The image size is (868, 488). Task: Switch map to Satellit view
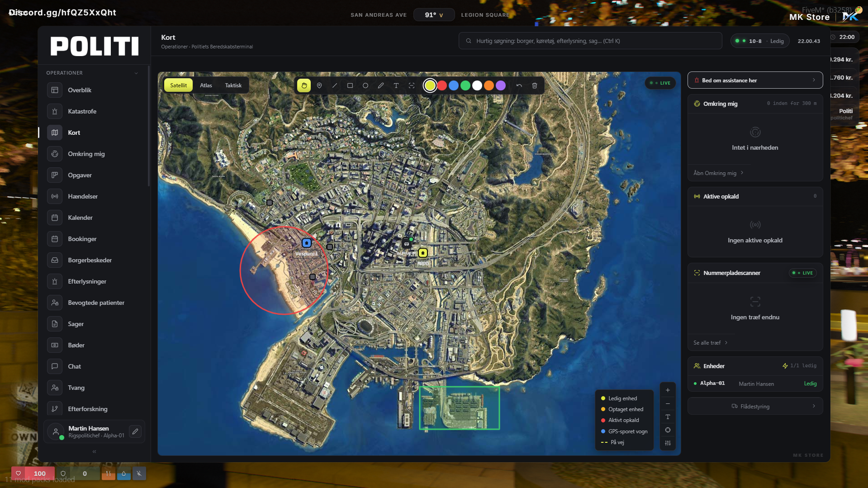click(178, 85)
